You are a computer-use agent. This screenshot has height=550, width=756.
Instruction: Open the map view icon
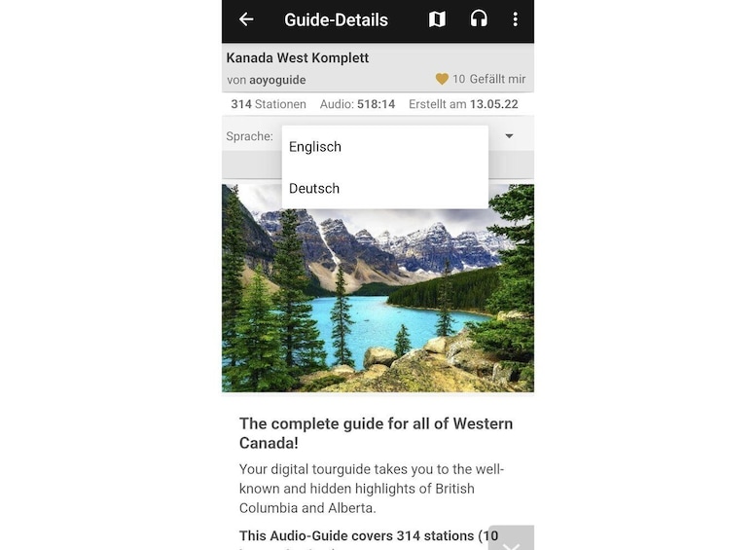point(437,19)
